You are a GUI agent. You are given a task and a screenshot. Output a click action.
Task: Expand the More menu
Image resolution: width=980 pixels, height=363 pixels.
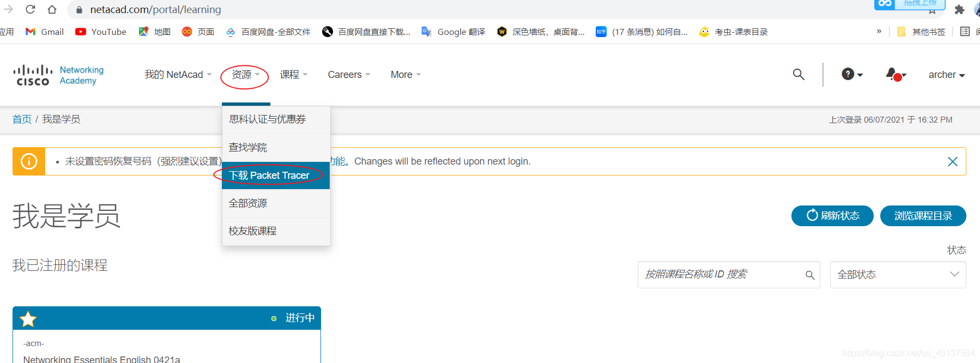[406, 75]
